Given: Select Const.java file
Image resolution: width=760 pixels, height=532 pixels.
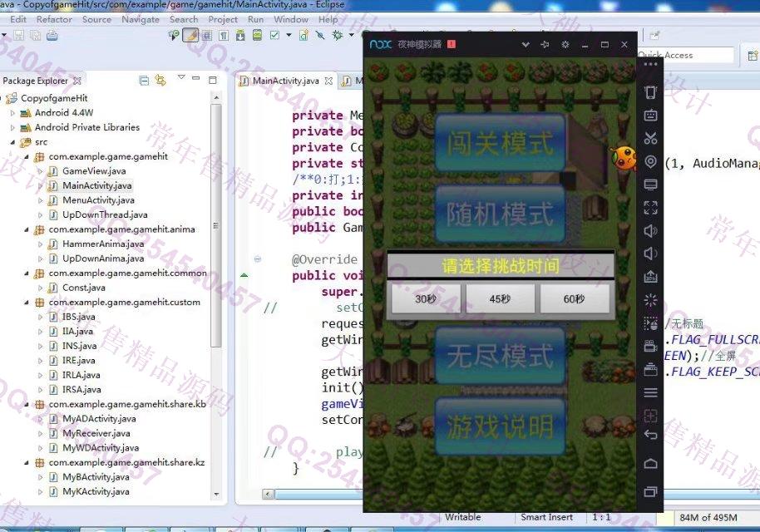Looking at the screenshot, I should pos(84,288).
